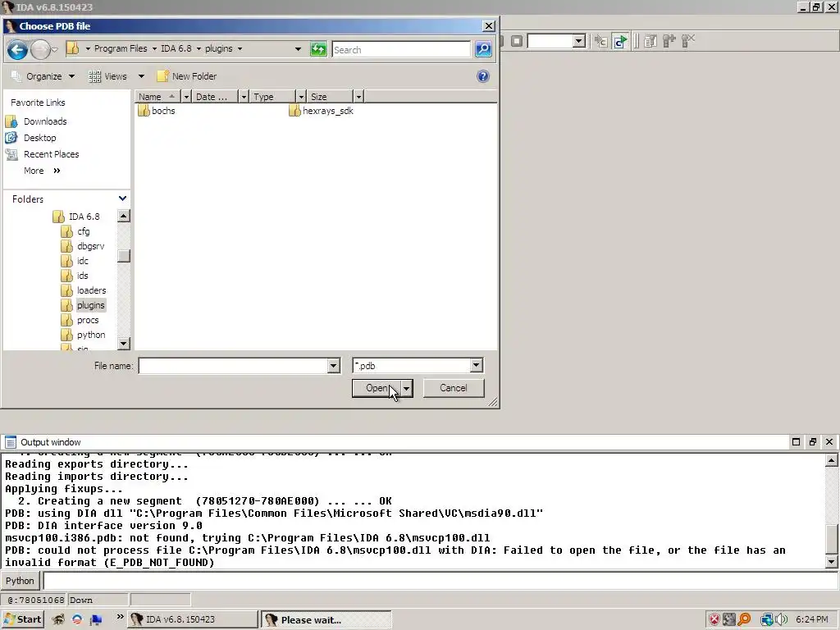840x630 pixels.
Task: Go back using the blue Back arrow
Action: point(17,50)
